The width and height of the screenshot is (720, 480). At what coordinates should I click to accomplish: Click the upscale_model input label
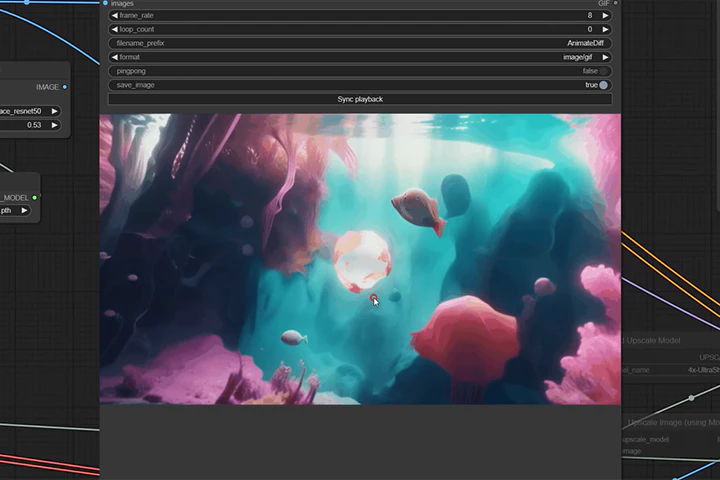tap(646, 440)
